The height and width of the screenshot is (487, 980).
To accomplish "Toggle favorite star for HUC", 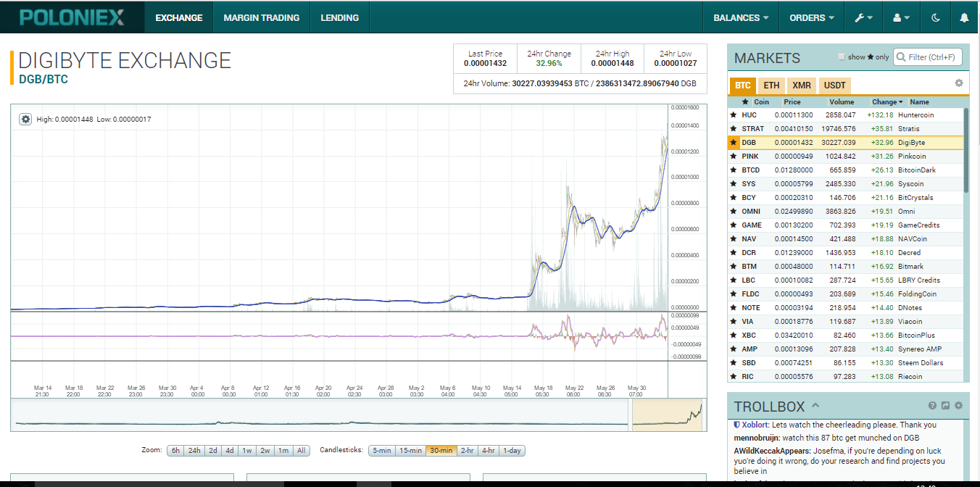I will [x=734, y=115].
